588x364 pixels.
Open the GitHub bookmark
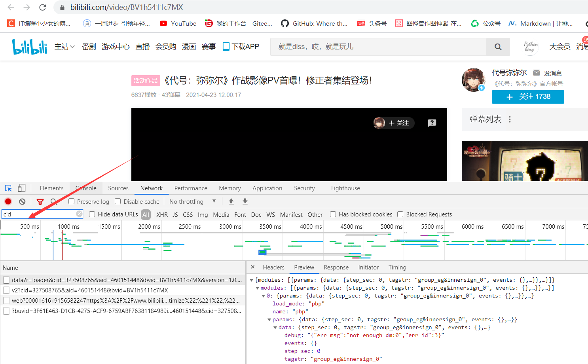point(314,23)
